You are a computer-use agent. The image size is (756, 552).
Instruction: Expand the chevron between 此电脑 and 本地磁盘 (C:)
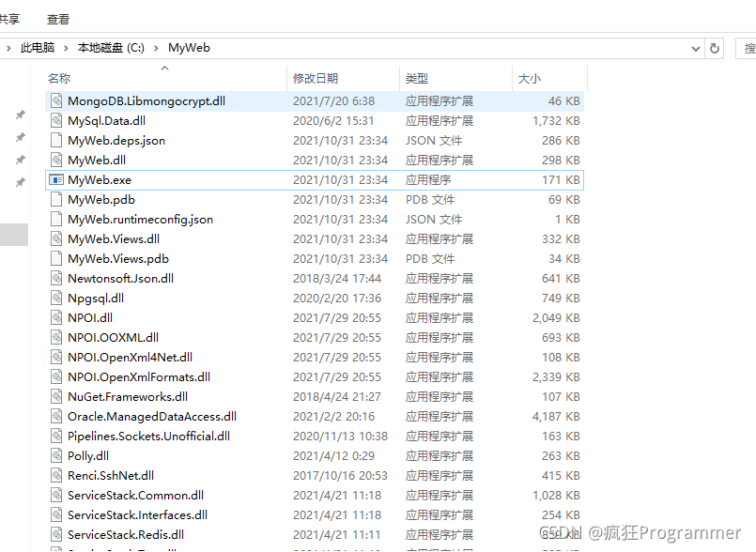click(66, 48)
